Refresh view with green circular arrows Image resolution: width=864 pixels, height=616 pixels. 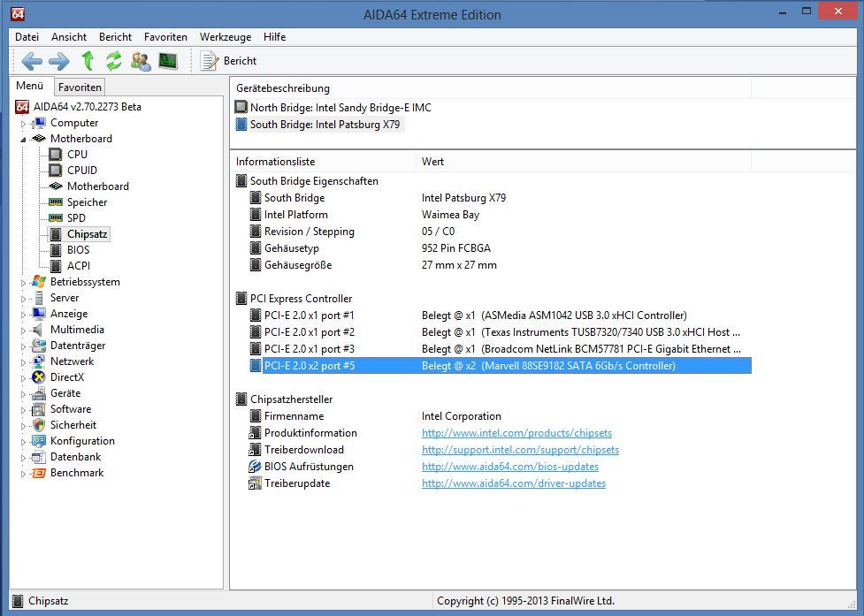(x=113, y=61)
